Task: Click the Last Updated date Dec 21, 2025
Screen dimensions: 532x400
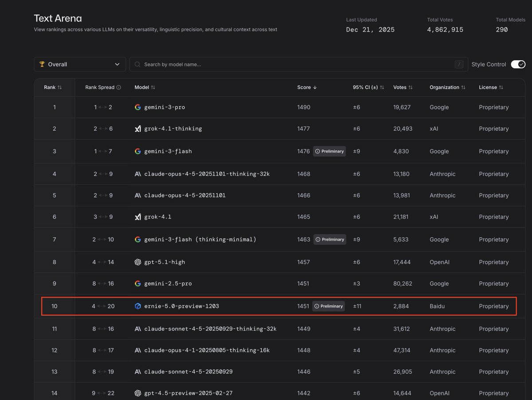Action: 370,30
